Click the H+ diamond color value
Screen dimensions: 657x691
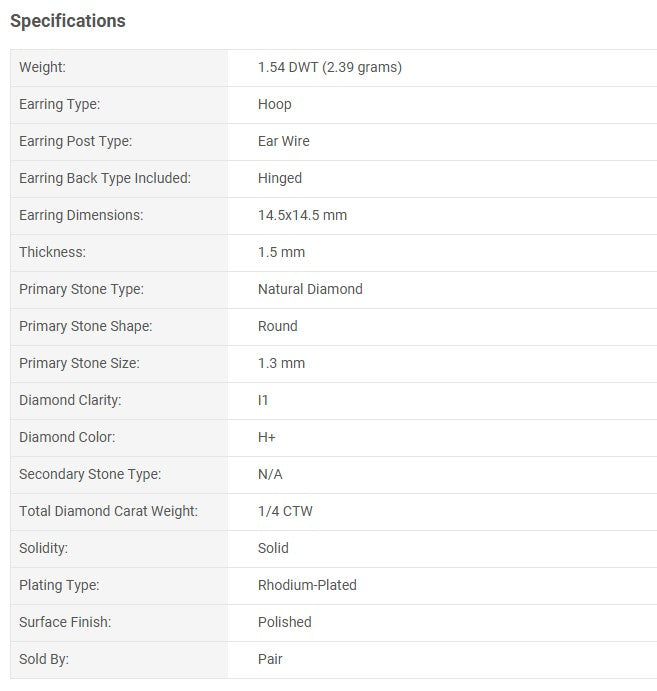pos(267,438)
